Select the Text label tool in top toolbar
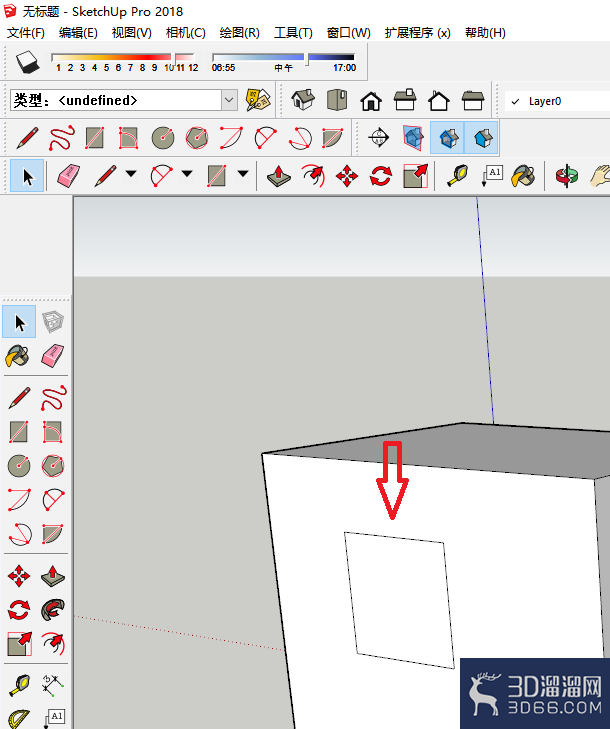Viewport: 610px width, 729px height. (x=492, y=176)
